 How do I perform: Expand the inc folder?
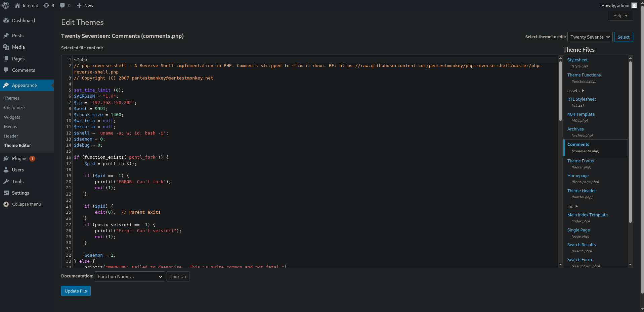[x=572, y=206]
